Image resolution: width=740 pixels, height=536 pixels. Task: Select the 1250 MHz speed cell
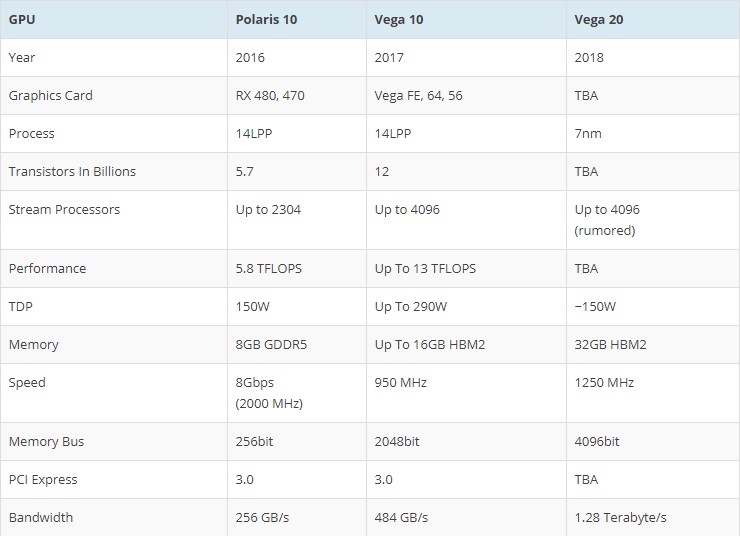(604, 383)
